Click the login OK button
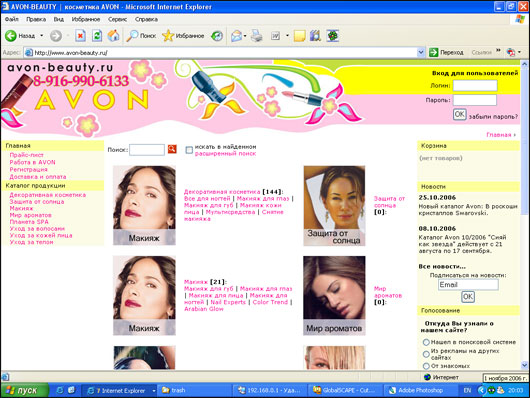The image size is (530, 398). click(460, 114)
